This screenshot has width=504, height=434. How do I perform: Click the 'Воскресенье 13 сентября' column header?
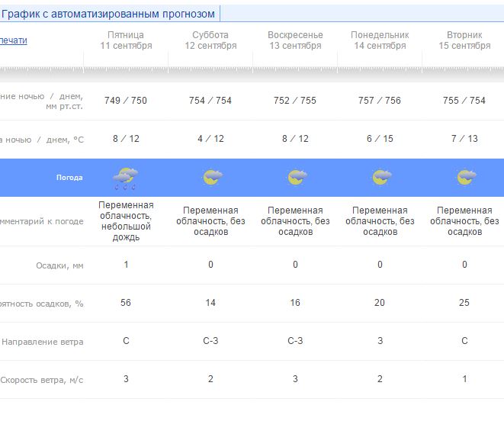(295, 40)
